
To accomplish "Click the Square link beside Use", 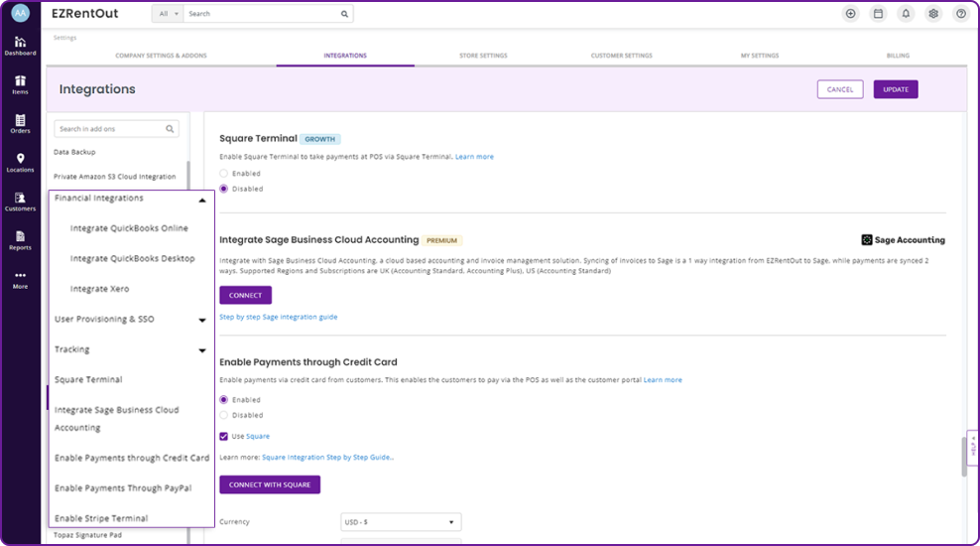I will pos(258,437).
